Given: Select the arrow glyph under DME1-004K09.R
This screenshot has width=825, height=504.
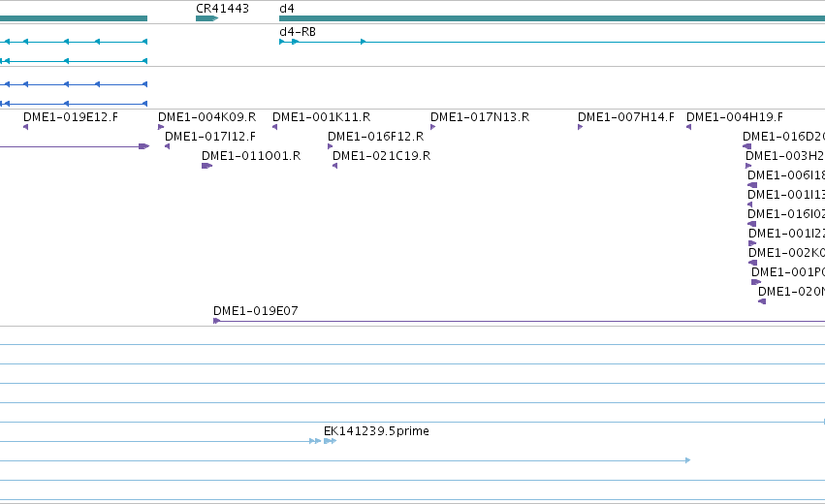Looking at the screenshot, I should click(161, 127).
